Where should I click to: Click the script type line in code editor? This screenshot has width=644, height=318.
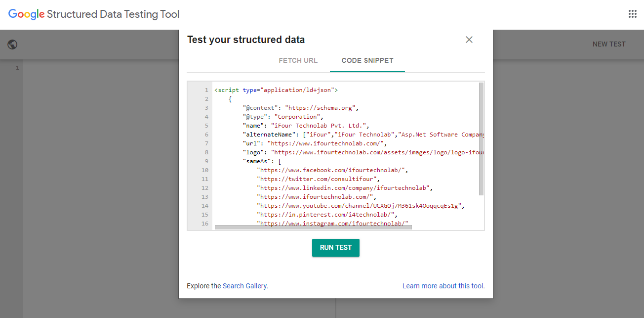click(276, 90)
